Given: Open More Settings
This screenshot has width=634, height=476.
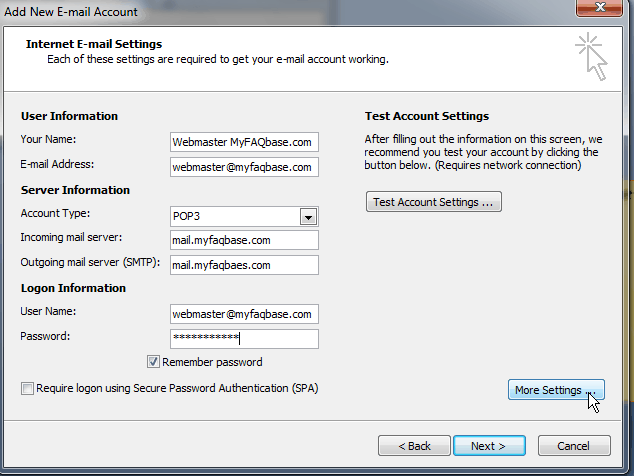Looking at the screenshot, I should coord(555,390).
